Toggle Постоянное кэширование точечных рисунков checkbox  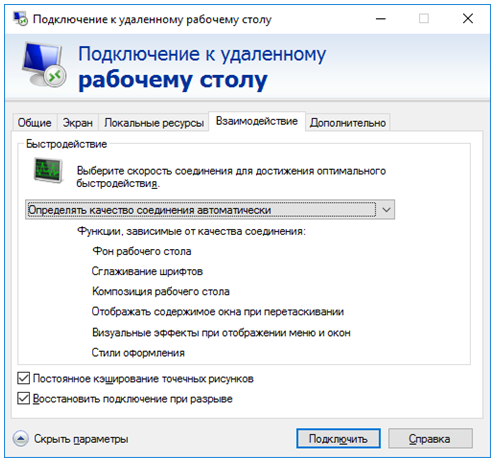coord(23,379)
